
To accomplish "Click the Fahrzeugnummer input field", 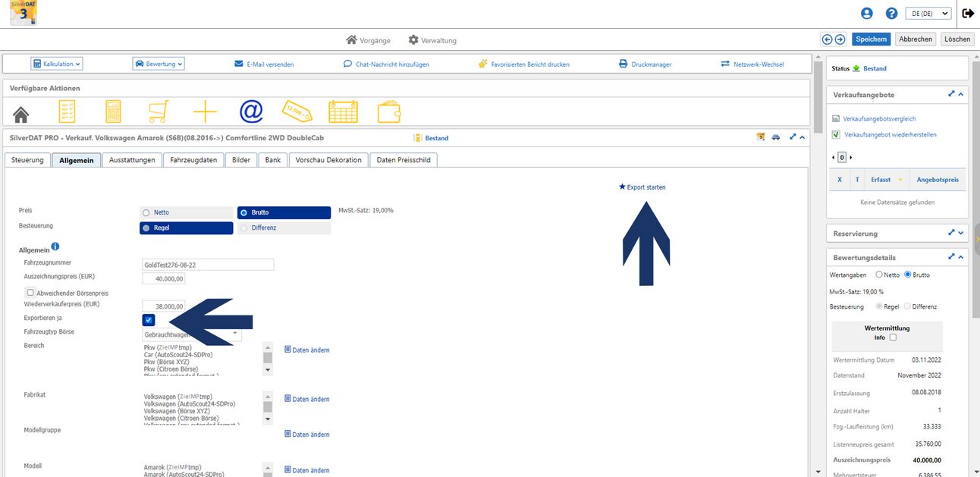I will click(x=207, y=265).
